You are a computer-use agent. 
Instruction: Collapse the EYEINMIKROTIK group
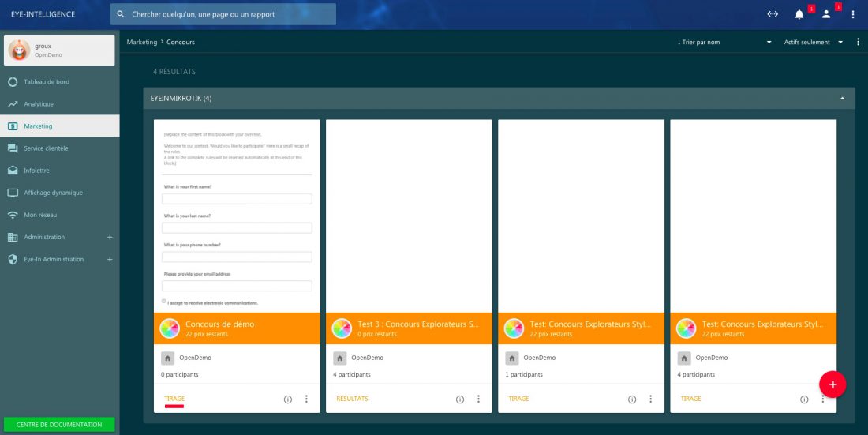pyautogui.click(x=842, y=99)
